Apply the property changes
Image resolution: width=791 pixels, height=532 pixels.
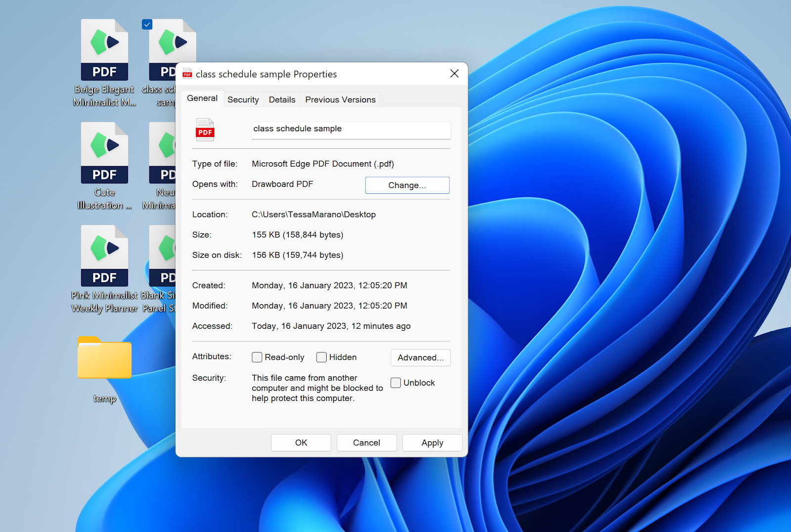[432, 443]
